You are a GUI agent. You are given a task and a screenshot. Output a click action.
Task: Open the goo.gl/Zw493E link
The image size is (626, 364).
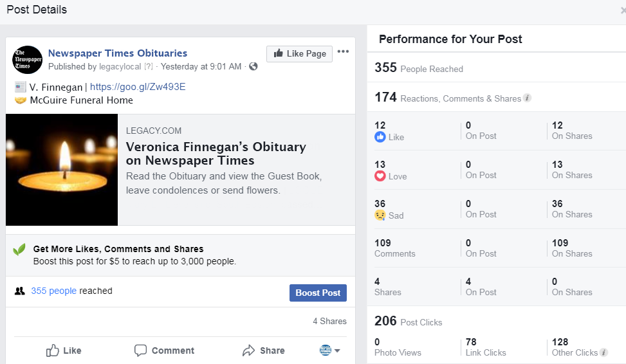click(138, 87)
